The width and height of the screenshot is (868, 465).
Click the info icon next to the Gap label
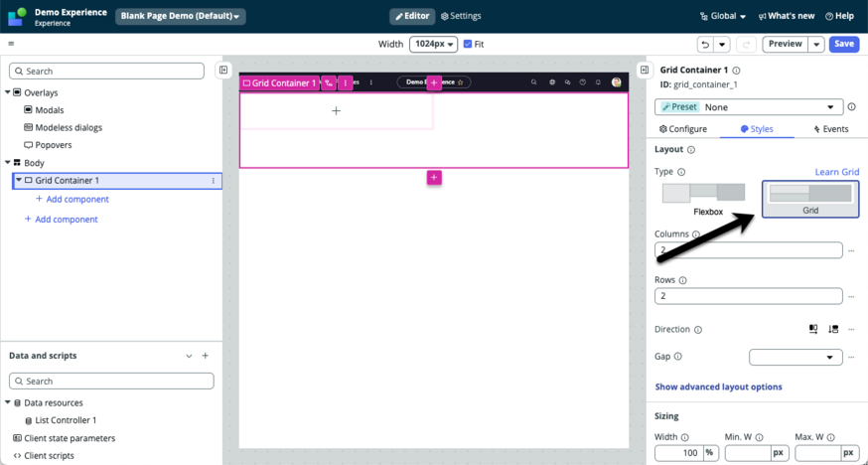[x=678, y=357]
